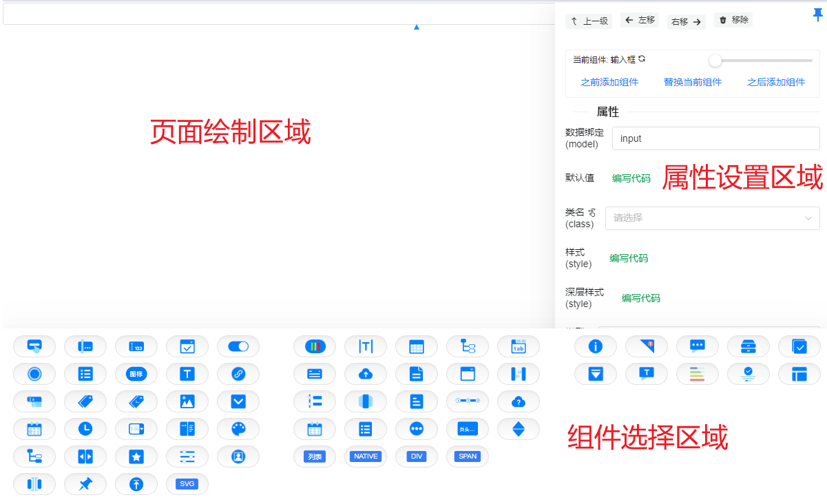Image resolution: width=827 pixels, height=504 pixels.
Task: Select the avatar component icon
Action: [238, 456]
